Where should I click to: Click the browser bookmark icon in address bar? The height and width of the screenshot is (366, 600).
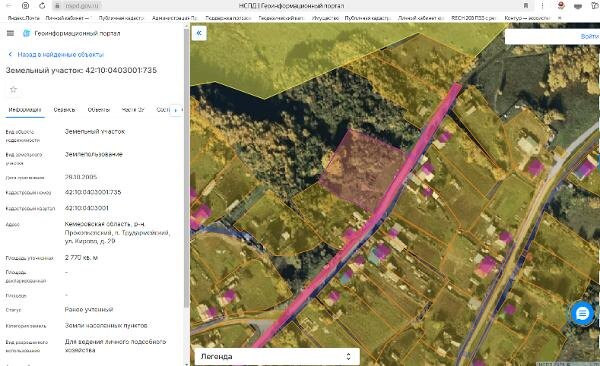coord(526,6)
